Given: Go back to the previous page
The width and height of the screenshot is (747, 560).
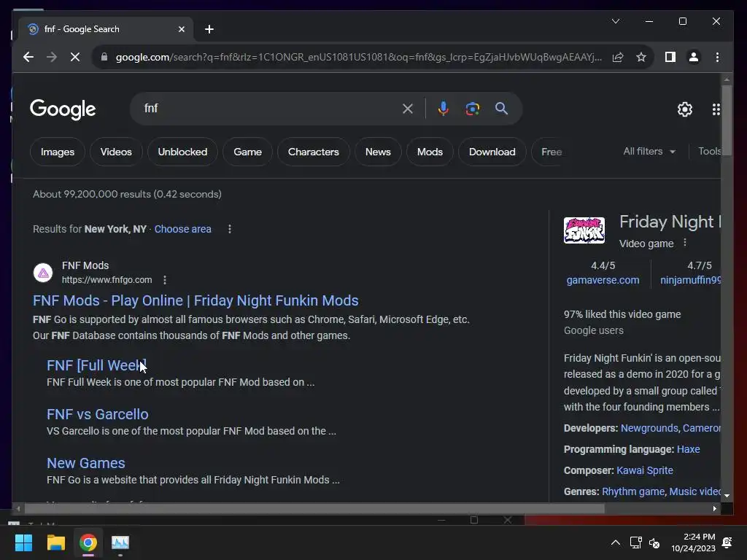Looking at the screenshot, I should (x=28, y=57).
